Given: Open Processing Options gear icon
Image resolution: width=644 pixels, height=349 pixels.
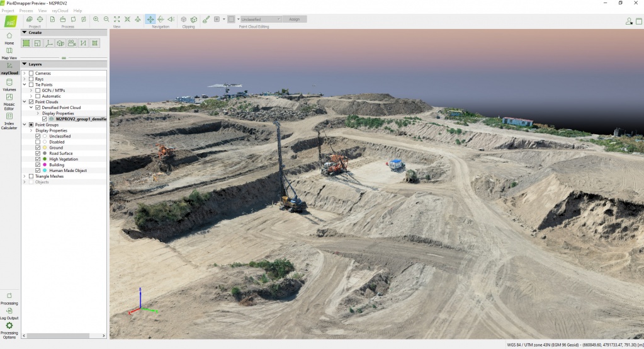Looking at the screenshot, I should [x=9, y=328].
